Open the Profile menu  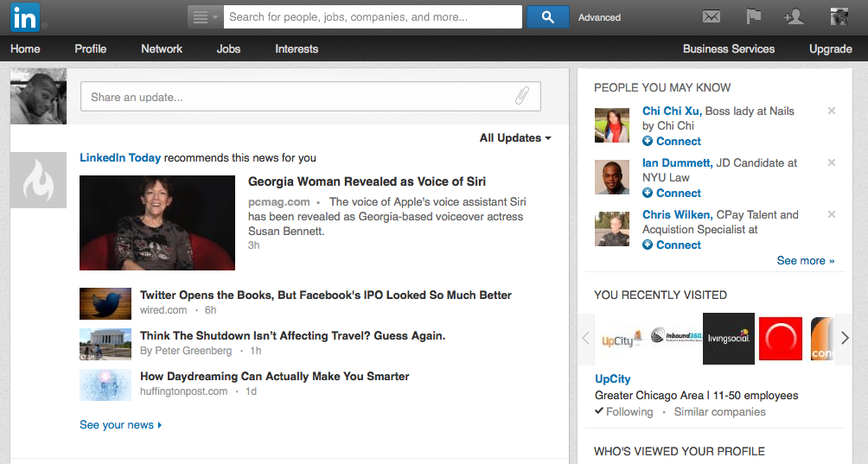point(90,48)
